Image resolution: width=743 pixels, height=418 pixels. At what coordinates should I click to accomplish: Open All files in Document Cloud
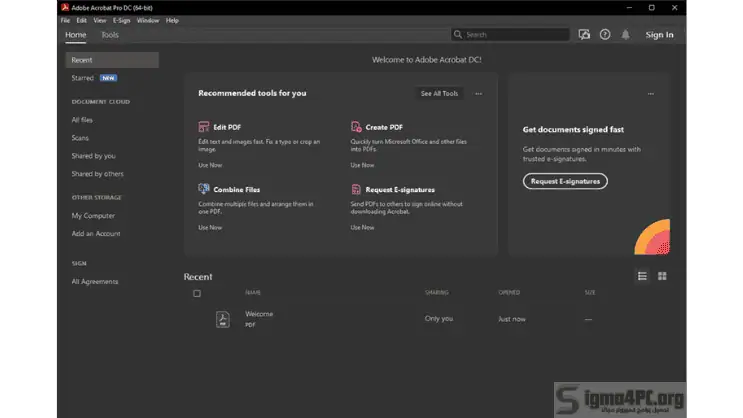point(82,120)
